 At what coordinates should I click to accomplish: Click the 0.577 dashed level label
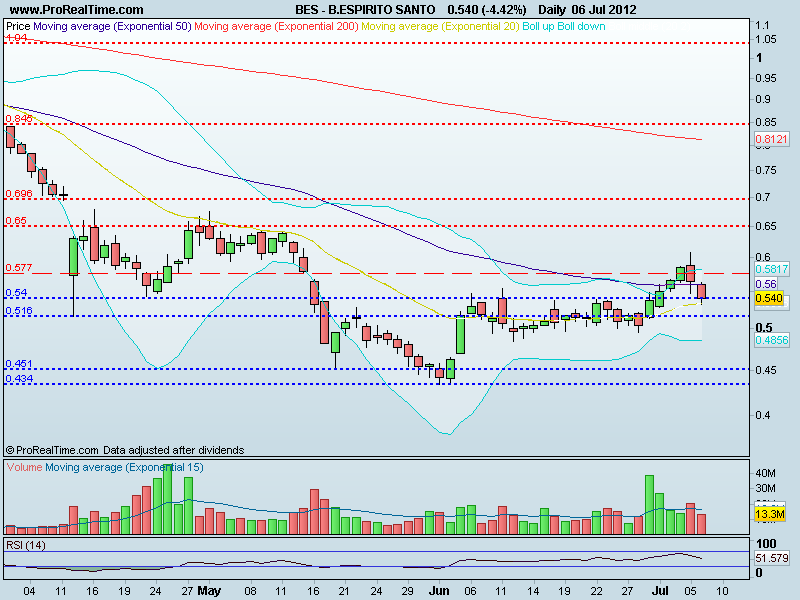pyautogui.click(x=19, y=267)
